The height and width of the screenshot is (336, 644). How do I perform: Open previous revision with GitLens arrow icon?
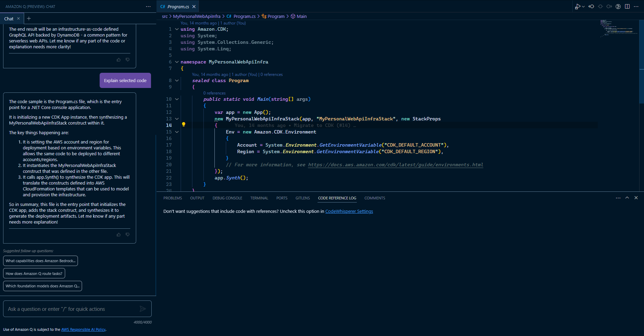(x=591, y=7)
